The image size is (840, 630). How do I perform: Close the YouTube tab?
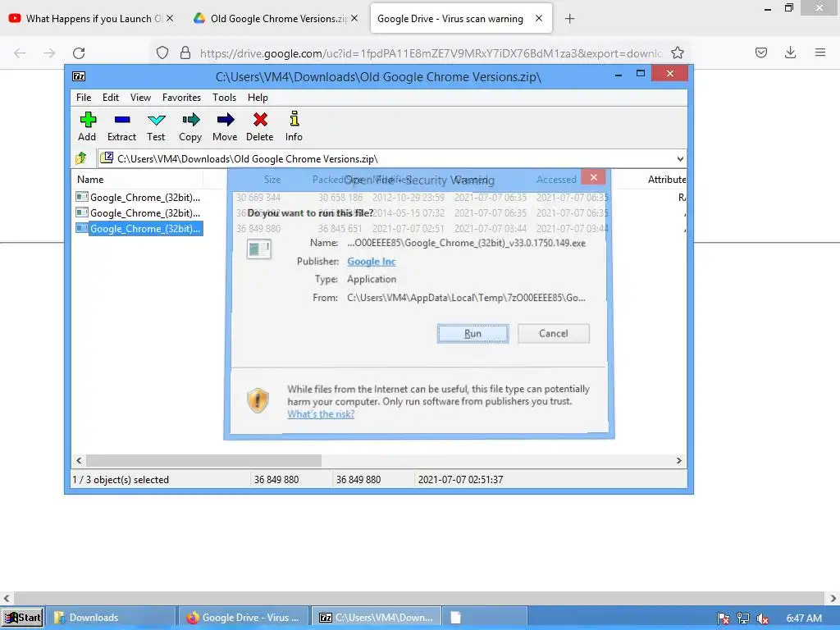click(x=170, y=18)
